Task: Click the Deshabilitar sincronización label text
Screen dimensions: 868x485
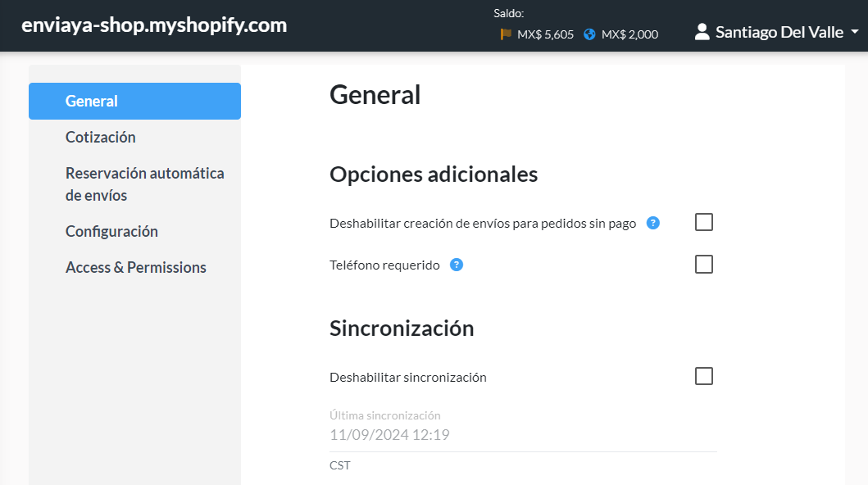Action: 408,377
